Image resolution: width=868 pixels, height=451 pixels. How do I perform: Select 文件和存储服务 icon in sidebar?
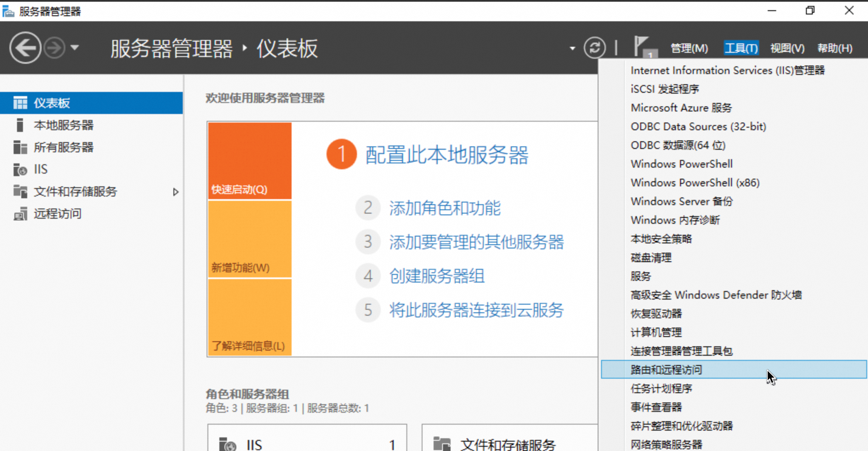pyautogui.click(x=20, y=191)
